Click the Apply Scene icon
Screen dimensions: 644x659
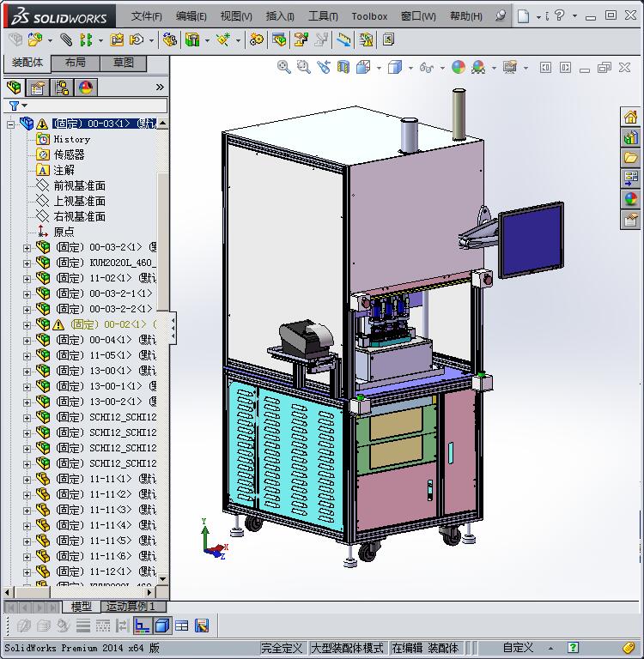pos(478,67)
